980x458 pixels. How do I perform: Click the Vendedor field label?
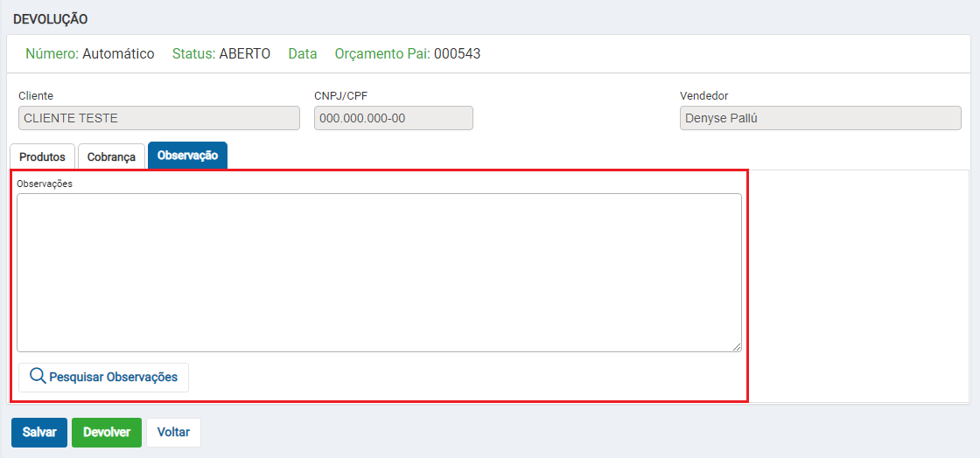coord(703,96)
